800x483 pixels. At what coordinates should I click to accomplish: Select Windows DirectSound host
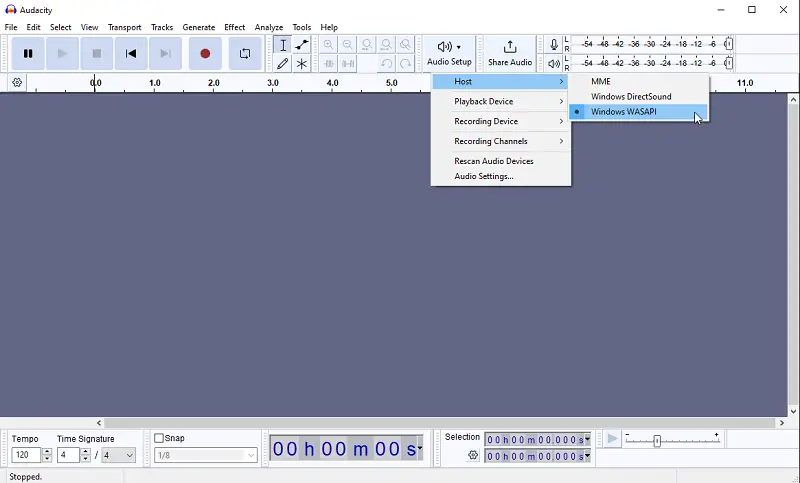[x=638, y=96]
